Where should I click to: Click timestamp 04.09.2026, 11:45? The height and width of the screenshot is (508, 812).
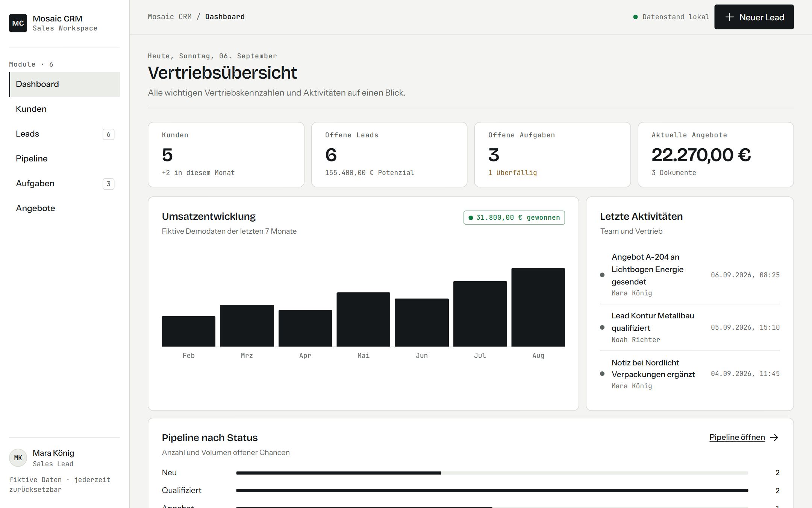click(x=745, y=374)
